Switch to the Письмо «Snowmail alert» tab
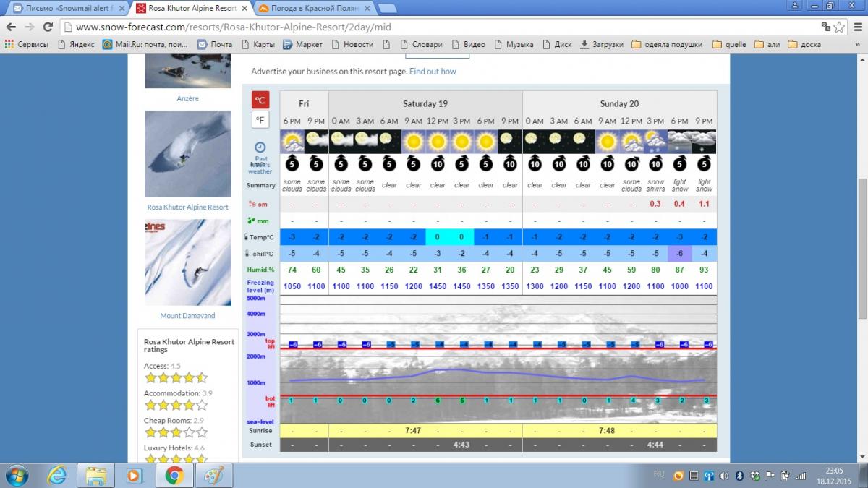The width and height of the screenshot is (868, 488). tap(65, 8)
